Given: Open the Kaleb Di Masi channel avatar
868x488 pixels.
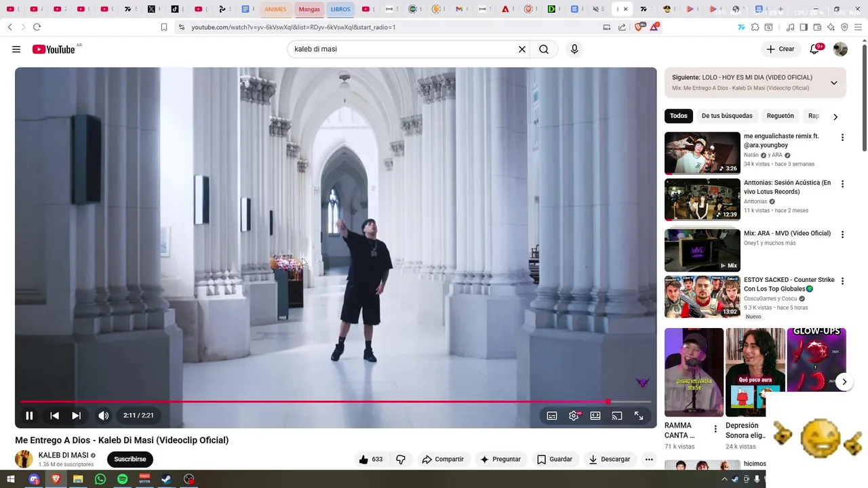Looking at the screenshot, I should pyautogui.click(x=24, y=459).
